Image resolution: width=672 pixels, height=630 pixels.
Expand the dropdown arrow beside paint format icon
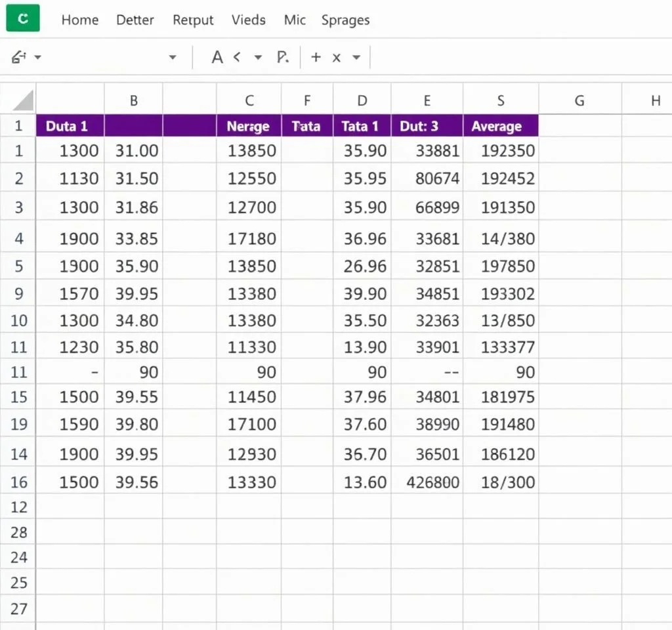38,58
